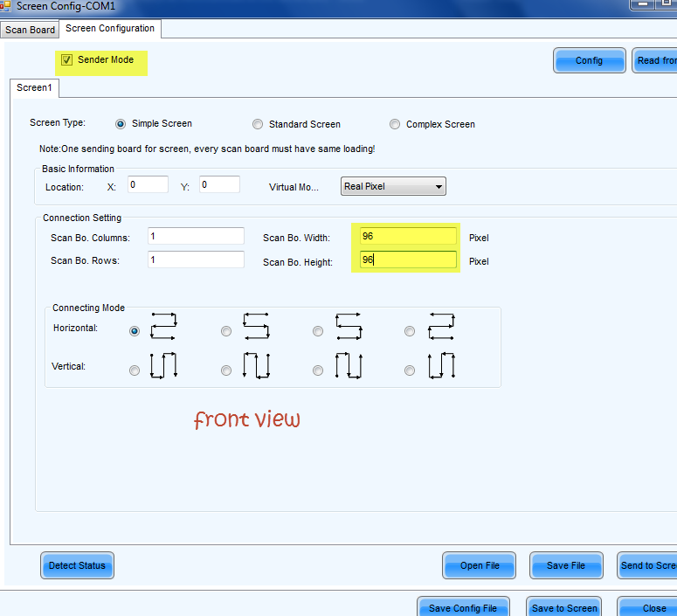Viewport: 677px width, 616px height.
Task: Open the Real Pixel virtual mode dropdown
Action: (x=393, y=186)
